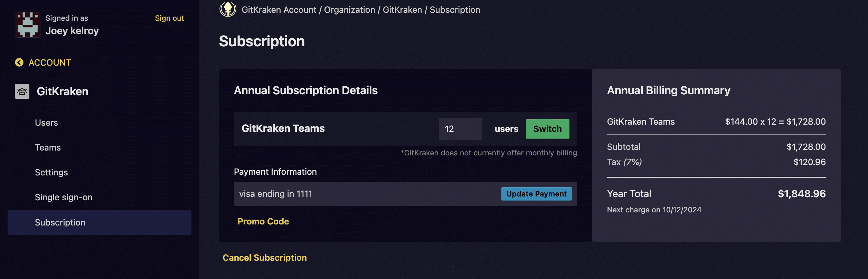Click Cancel Subscription link

264,258
